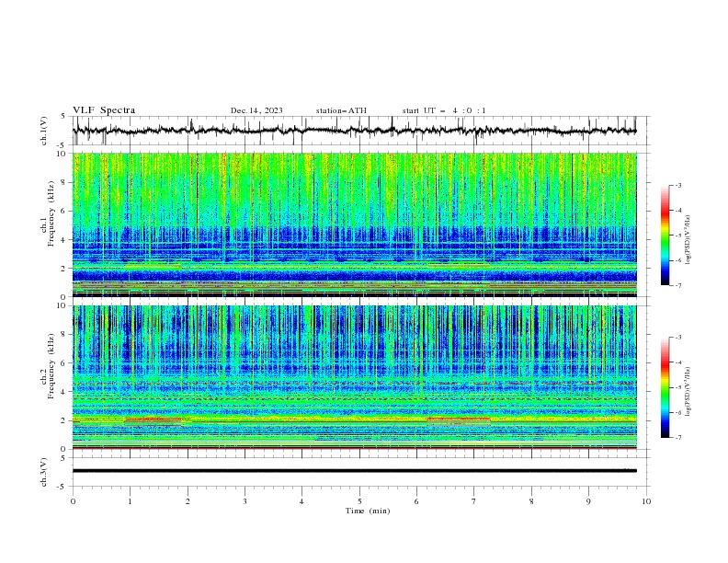Image resolution: width=728 pixels, height=563 pixels.
Task: Click the ch.1 frequency tick "8"
Action: point(65,182)
